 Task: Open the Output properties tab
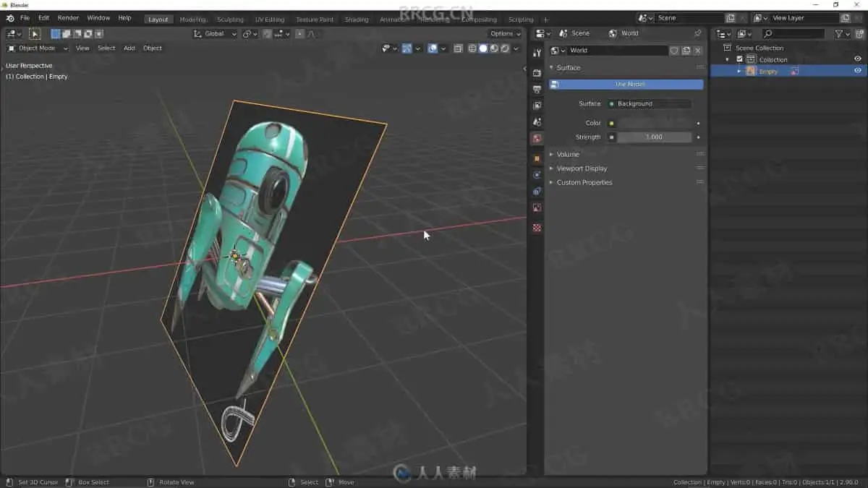pyautogui.click(x=537, y=90)
